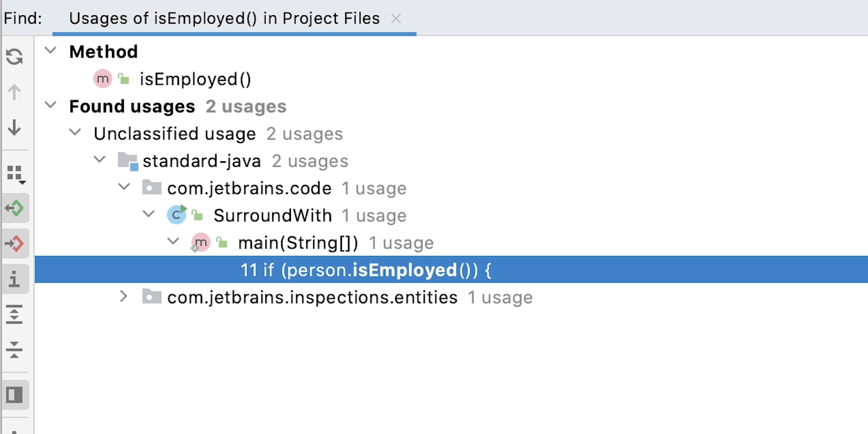
Task: Collapse the Found usages node
Action: pyautogui.click(x=51, y=106)
